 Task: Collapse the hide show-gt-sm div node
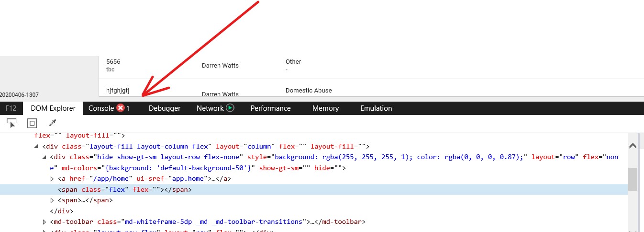coord(44,157)
